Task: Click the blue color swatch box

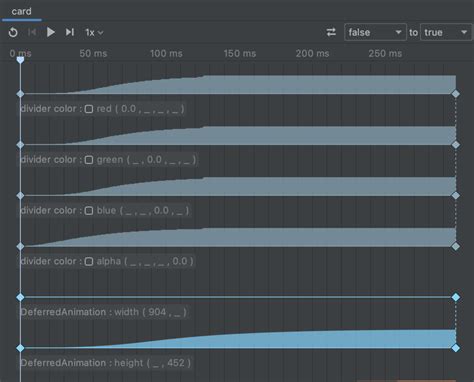Action: pos(89,211)
